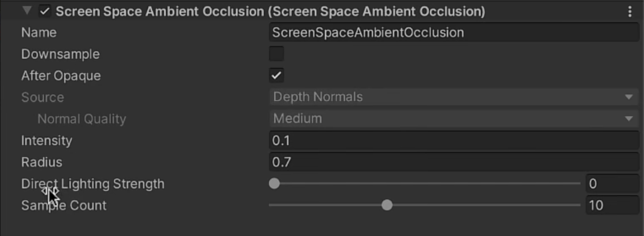
Task: Click the Downsample property label
Action: click(60, 54)
